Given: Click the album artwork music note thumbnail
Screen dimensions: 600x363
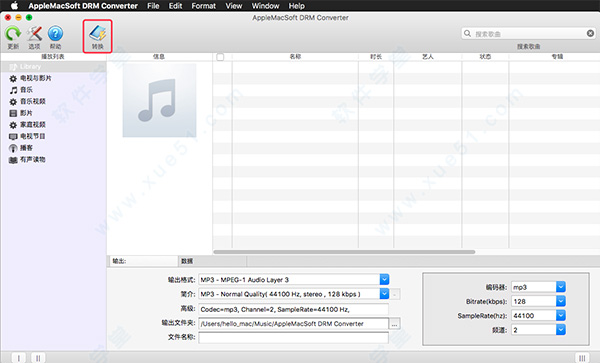Looking at the screenshot, I should click(x=159, y=100).
